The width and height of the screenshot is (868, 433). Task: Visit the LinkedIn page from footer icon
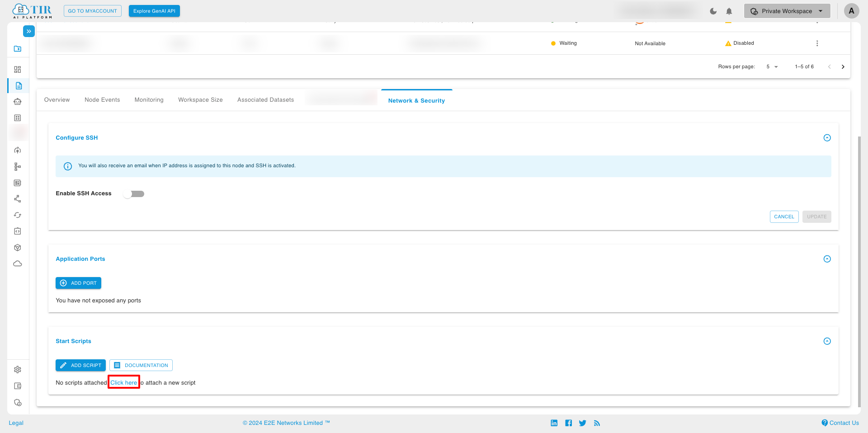554,423
